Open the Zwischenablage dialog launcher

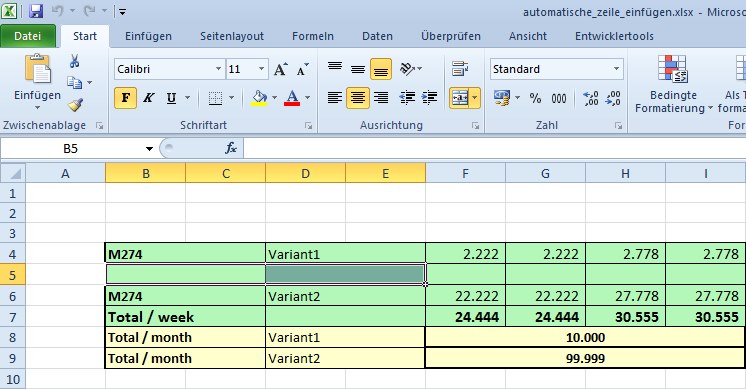pos(99,126)
